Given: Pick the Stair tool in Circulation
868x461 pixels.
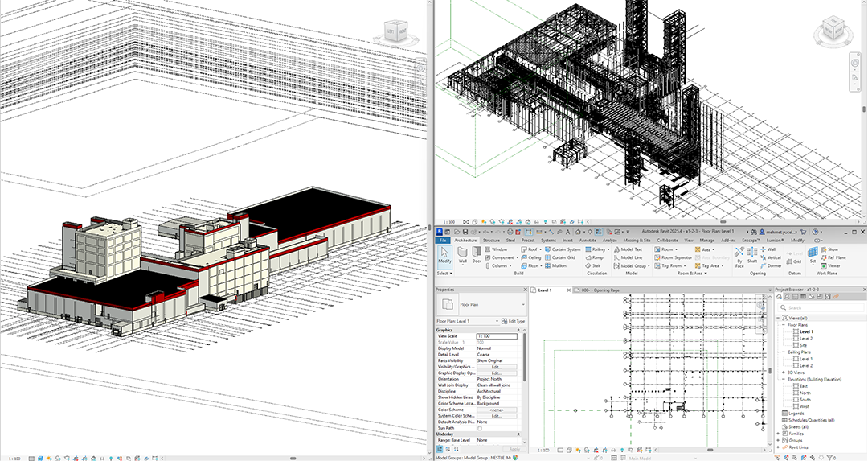Looking at the screenshot, I should pyautogui.click(x=596, y=265).
